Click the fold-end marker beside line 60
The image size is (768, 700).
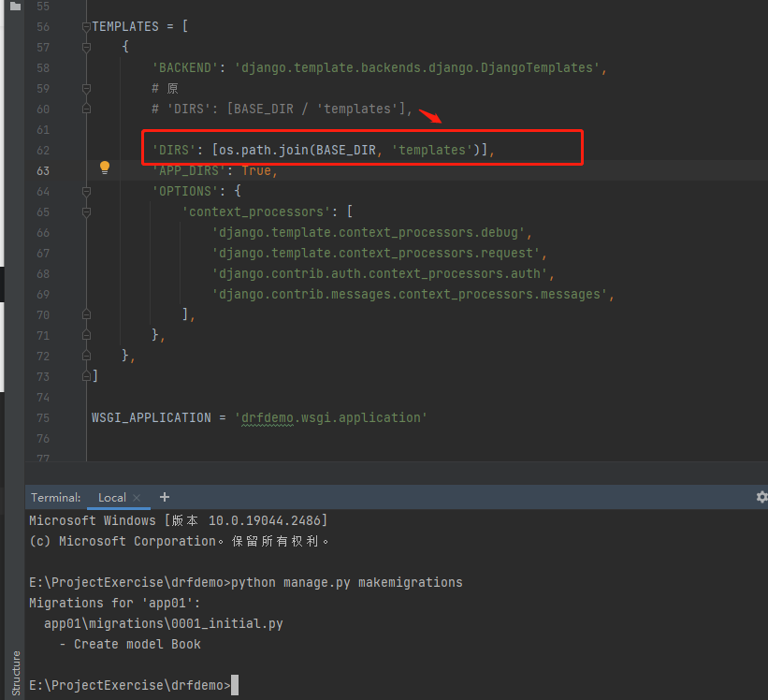[85, 109]
